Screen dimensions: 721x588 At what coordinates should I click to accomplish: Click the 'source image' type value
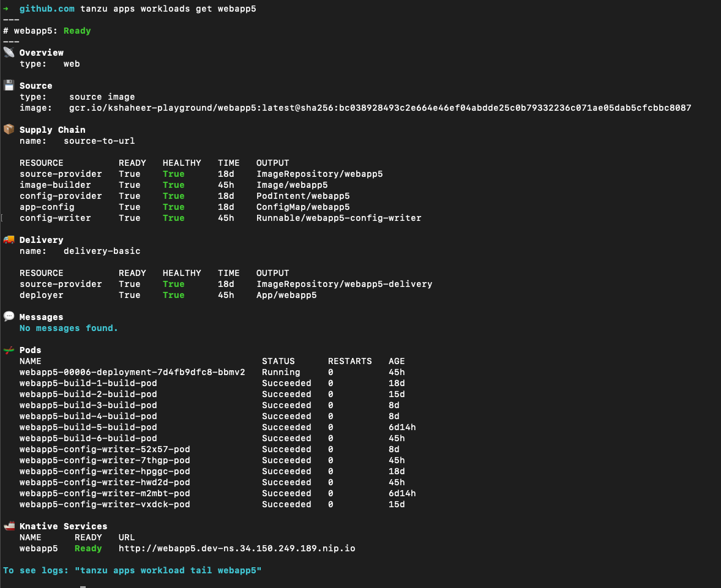tap(102, 97)
